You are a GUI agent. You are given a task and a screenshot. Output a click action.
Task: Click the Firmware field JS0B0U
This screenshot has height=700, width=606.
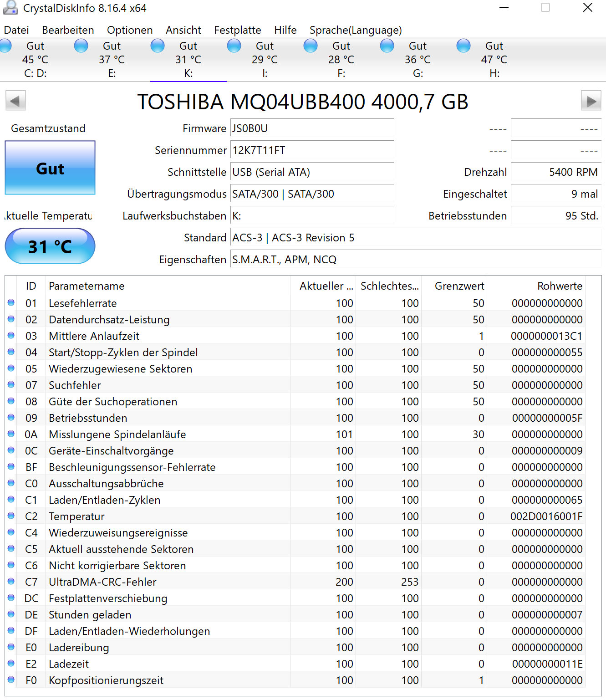coord(312,129)
